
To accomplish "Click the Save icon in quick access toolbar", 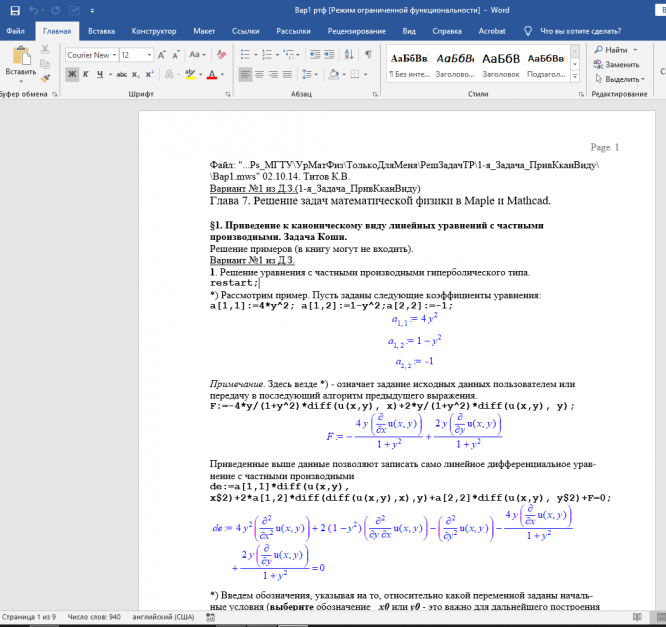I will click(14, 10).
